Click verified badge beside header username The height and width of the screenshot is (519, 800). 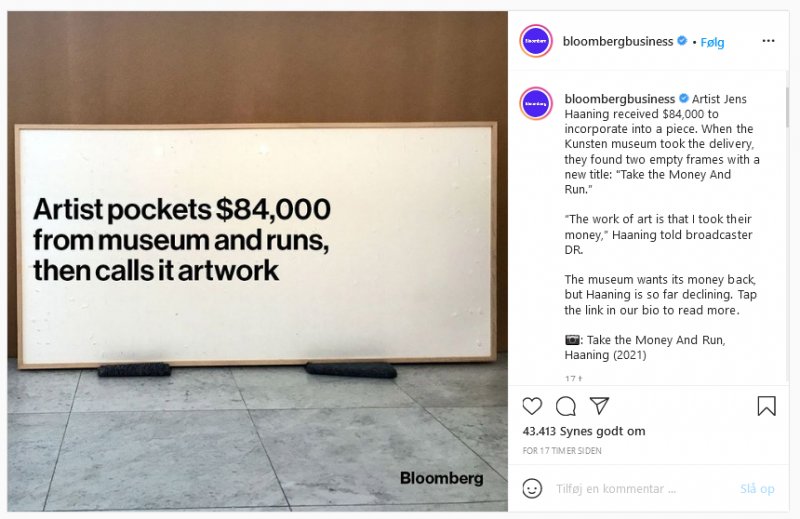[682, 41]
